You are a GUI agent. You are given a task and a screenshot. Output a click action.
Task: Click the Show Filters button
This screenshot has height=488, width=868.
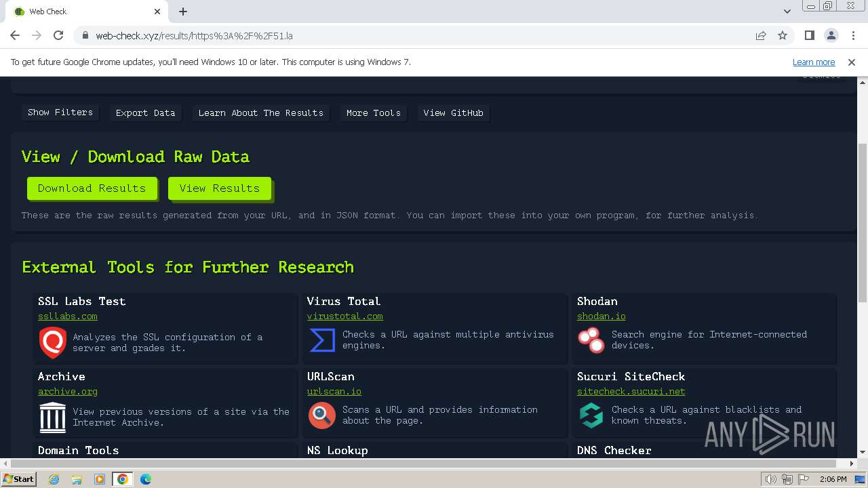click(x=60, y=113)
